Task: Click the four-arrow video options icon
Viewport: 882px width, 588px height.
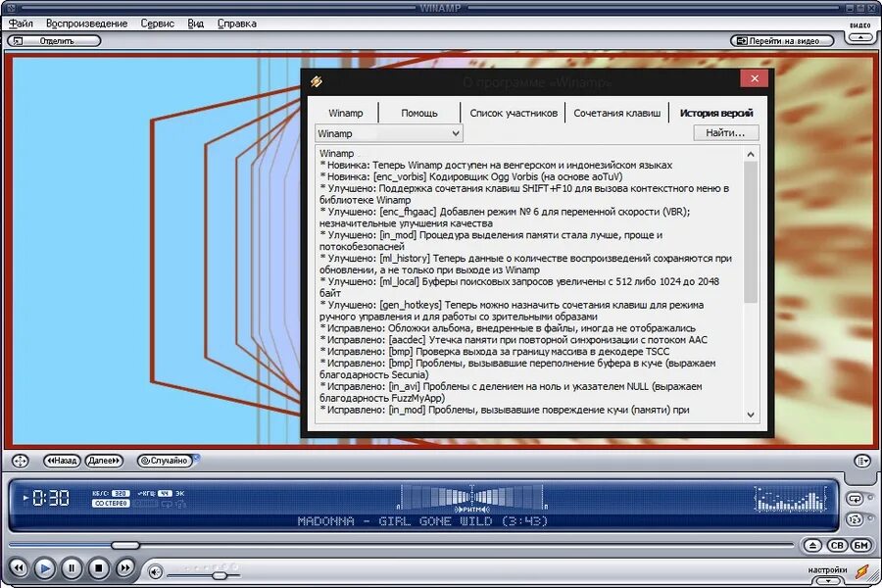Action: [x=20, y=461]
